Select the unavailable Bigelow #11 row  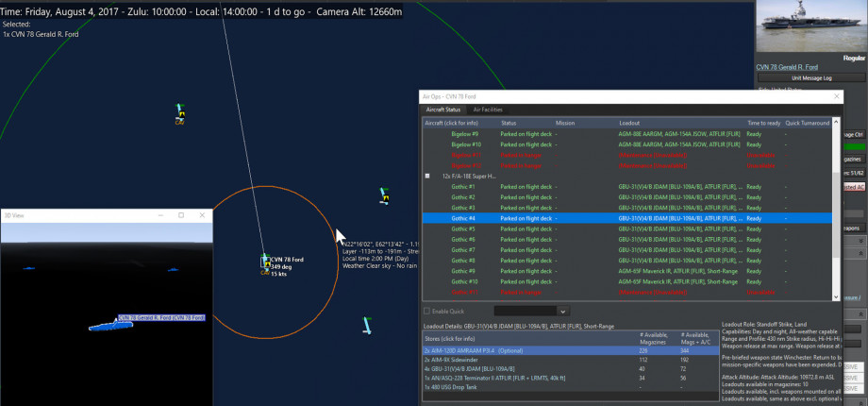(x=627, y=155)
